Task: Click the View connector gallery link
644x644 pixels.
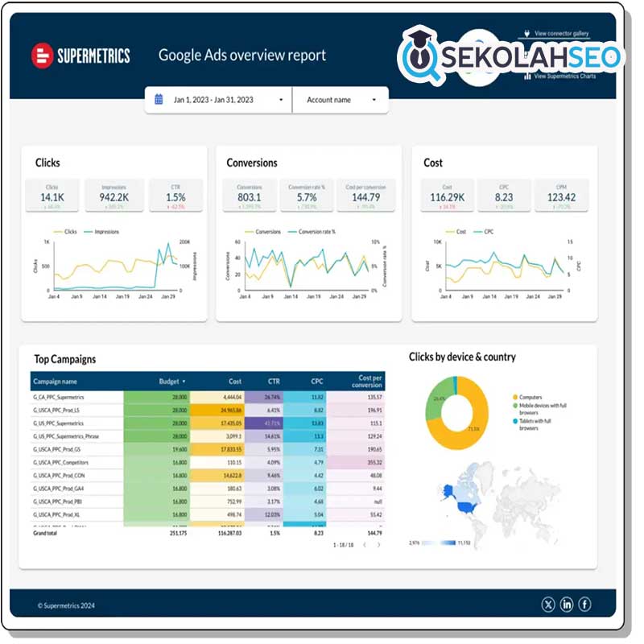Action: 562,34
